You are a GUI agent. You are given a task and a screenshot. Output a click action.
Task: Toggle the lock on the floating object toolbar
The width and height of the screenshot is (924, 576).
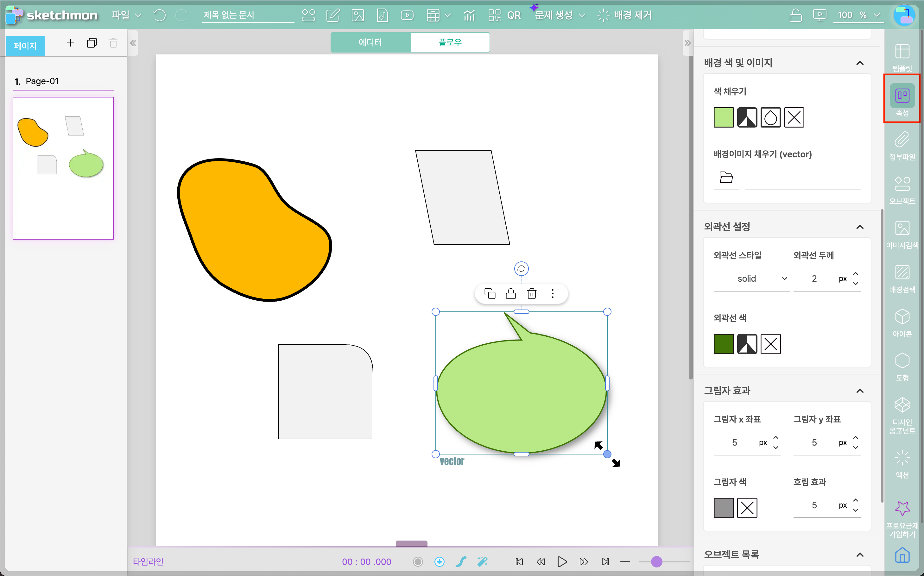pos(511,294)
